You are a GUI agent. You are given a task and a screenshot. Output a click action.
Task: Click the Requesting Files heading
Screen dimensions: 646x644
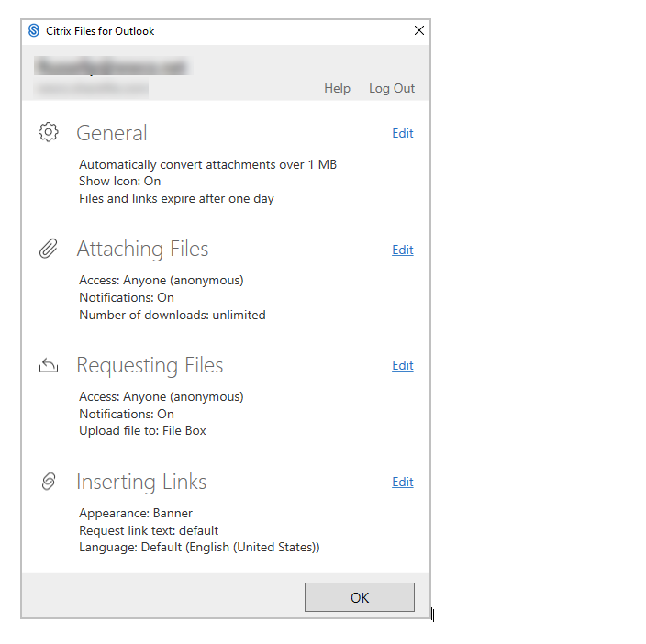pos(150,366)
